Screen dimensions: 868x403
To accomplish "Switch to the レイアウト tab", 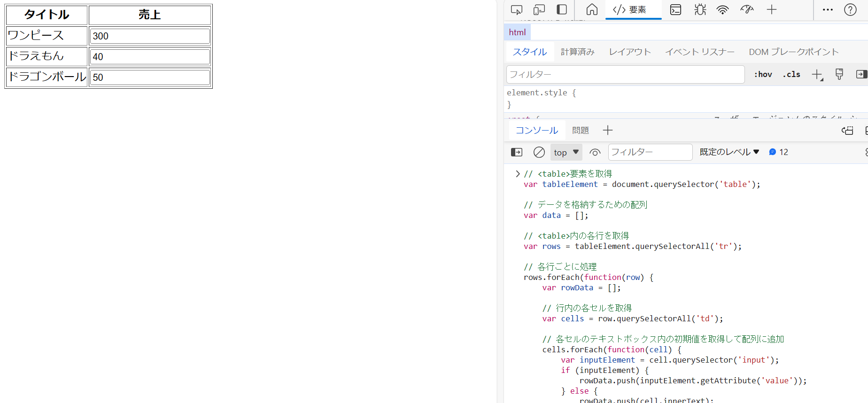I will point(630,52).
